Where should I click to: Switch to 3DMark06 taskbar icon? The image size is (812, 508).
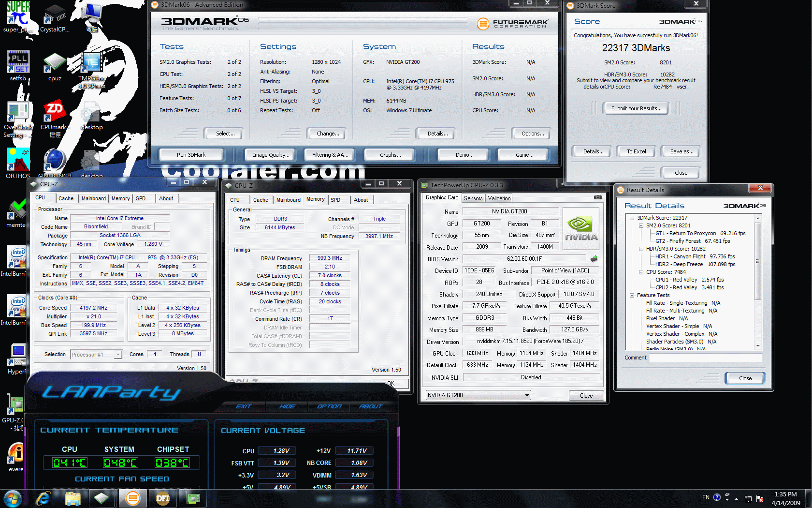pos(132,498)
